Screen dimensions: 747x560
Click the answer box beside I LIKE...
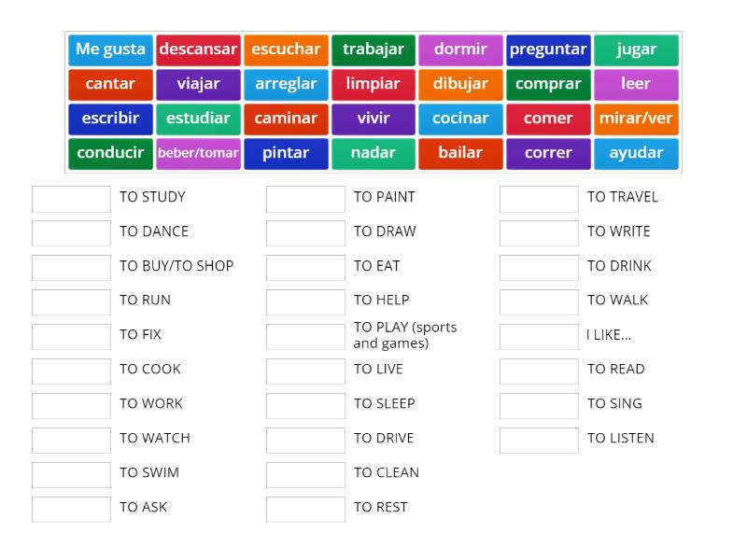[538, 336]
